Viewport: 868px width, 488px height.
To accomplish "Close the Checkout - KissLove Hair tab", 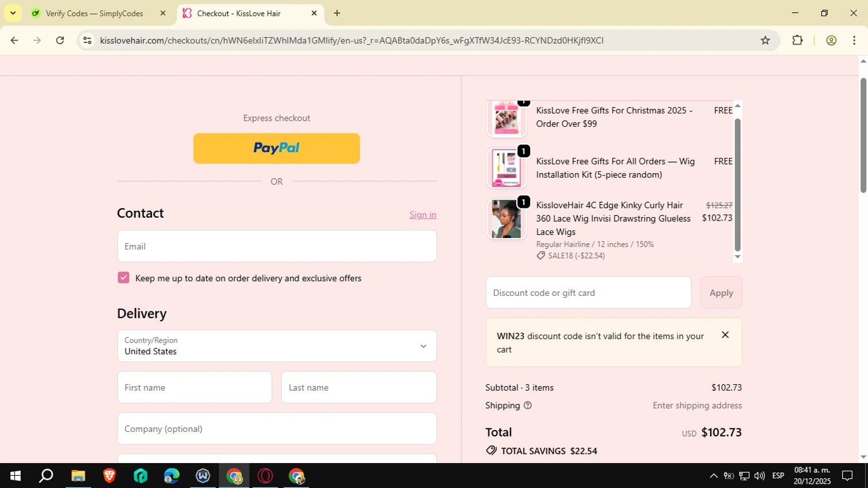I will (314, 13).
